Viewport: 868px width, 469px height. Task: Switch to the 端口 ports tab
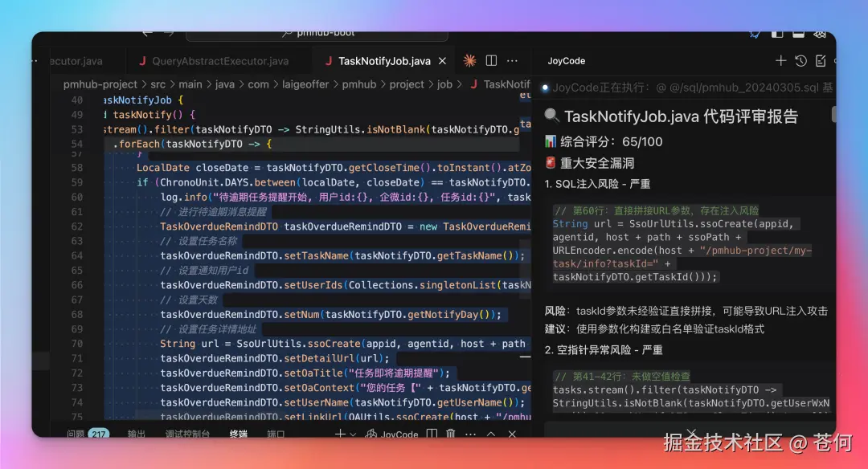[276, 434]
